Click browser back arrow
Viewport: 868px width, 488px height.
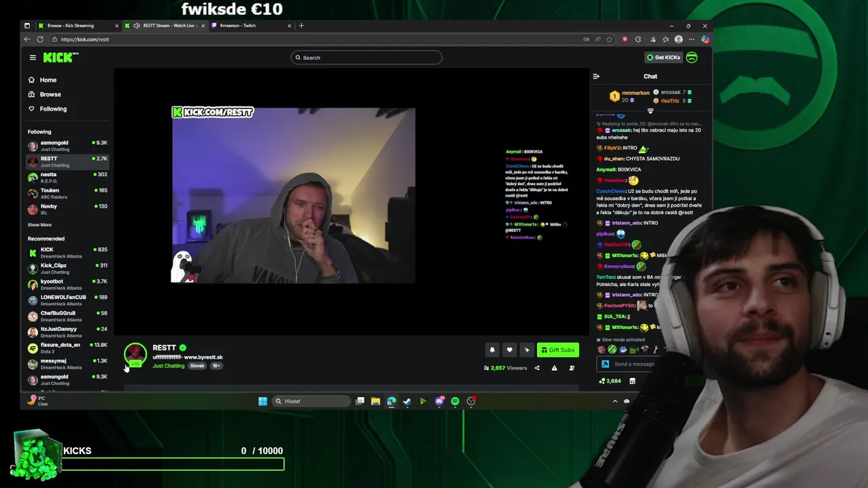coord(27,39)
